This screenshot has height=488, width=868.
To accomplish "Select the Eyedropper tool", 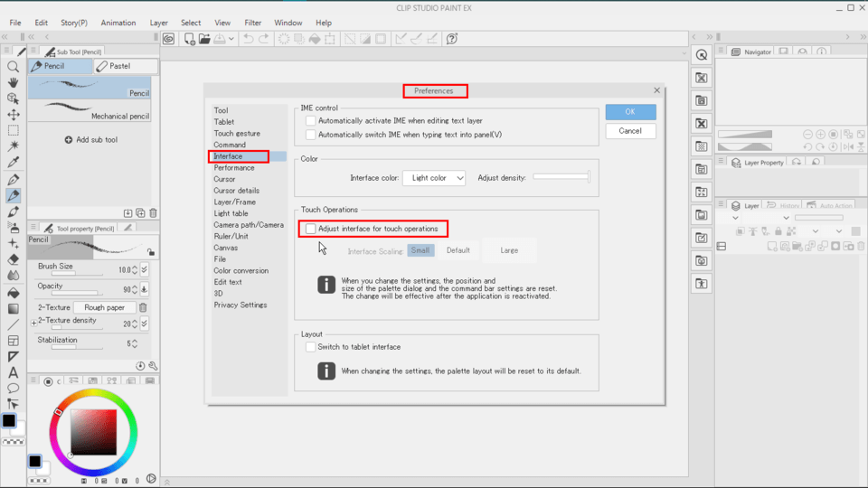I will pos(13,162).
